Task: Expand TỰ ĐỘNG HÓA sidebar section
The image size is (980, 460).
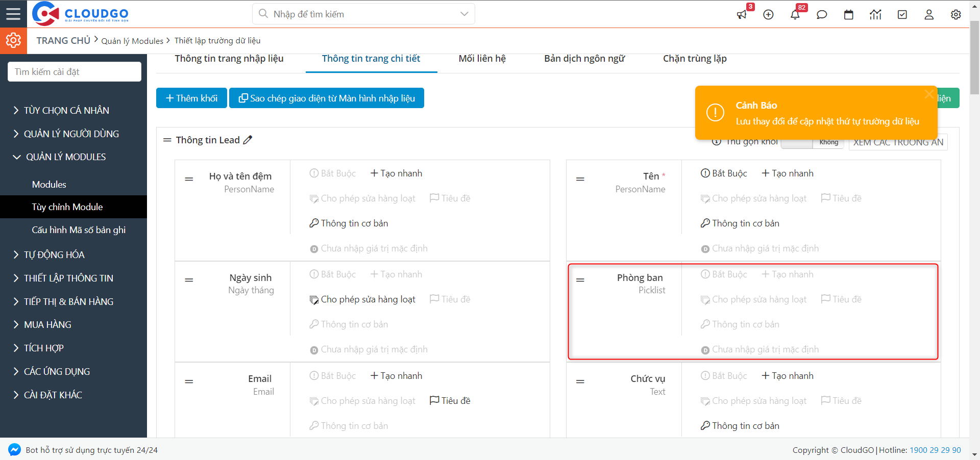Action: 54,254
